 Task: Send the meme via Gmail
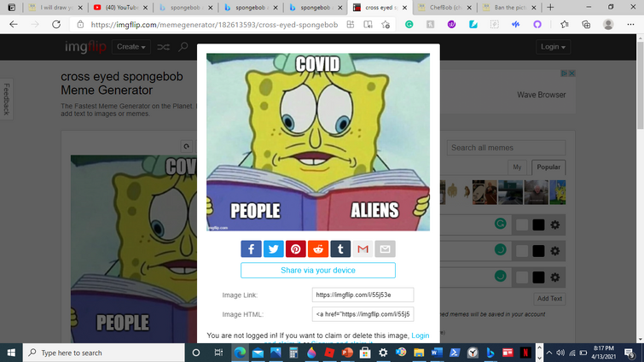(363, 249)
